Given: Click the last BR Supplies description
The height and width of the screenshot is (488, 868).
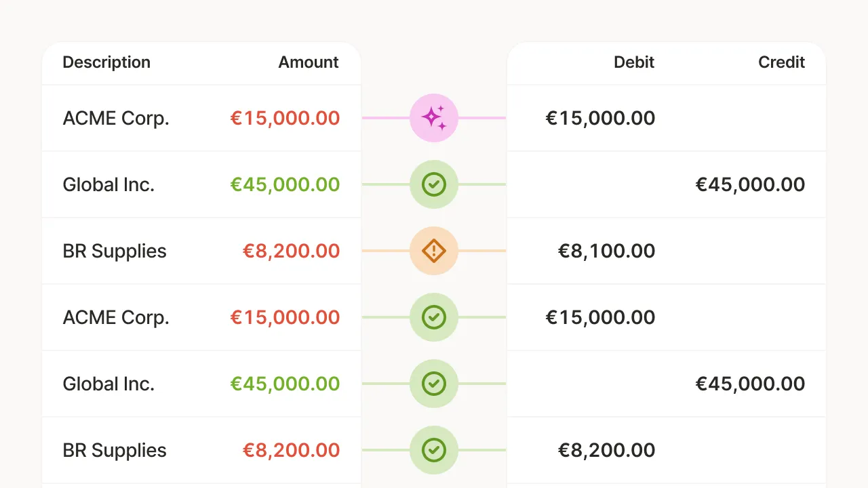Looking at the screenshot, I should pos(115,450).
